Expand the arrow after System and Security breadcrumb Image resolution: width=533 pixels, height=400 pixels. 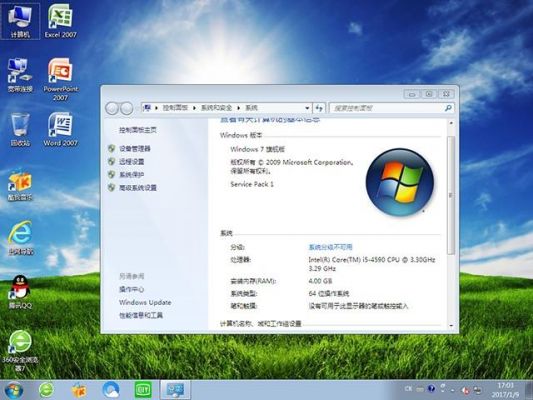coord(239,108)
